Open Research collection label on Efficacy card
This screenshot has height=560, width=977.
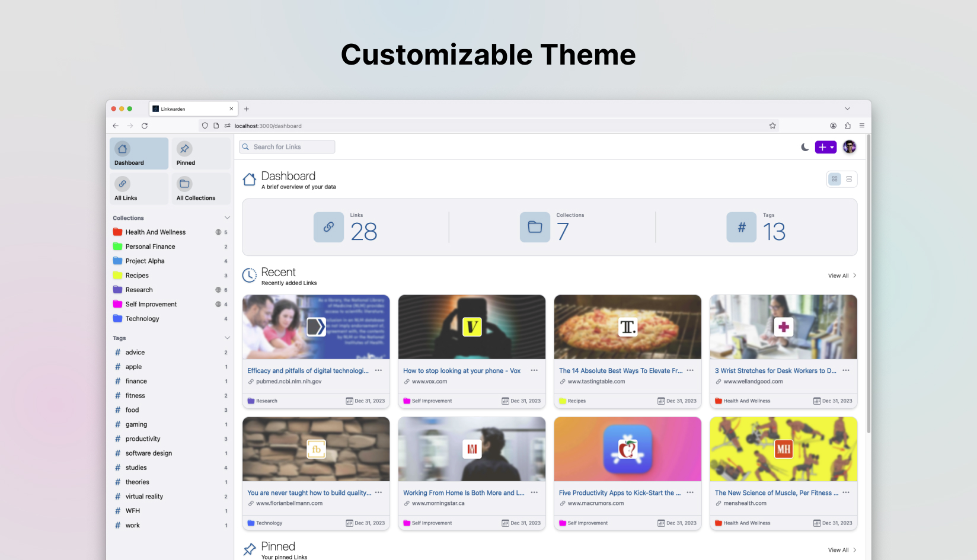click(x=262, y=401)
